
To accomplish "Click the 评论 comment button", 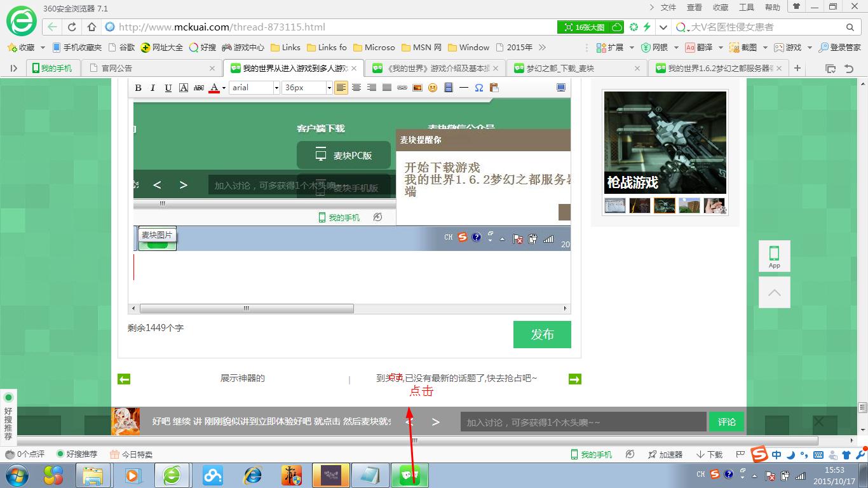I will [726, 422].
